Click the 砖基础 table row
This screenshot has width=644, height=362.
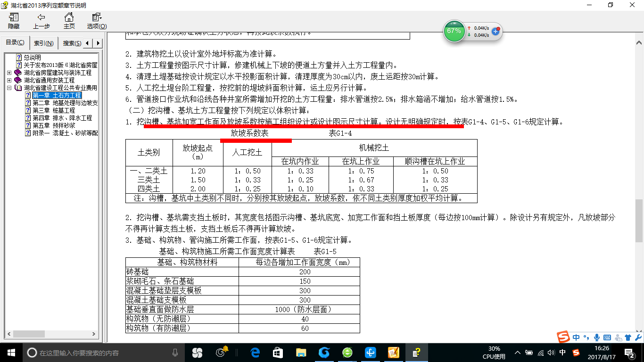point(243,272)
